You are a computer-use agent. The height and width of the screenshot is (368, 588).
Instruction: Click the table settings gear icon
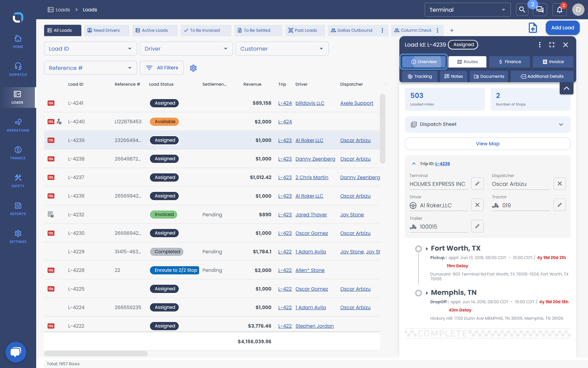click(193, 68)
